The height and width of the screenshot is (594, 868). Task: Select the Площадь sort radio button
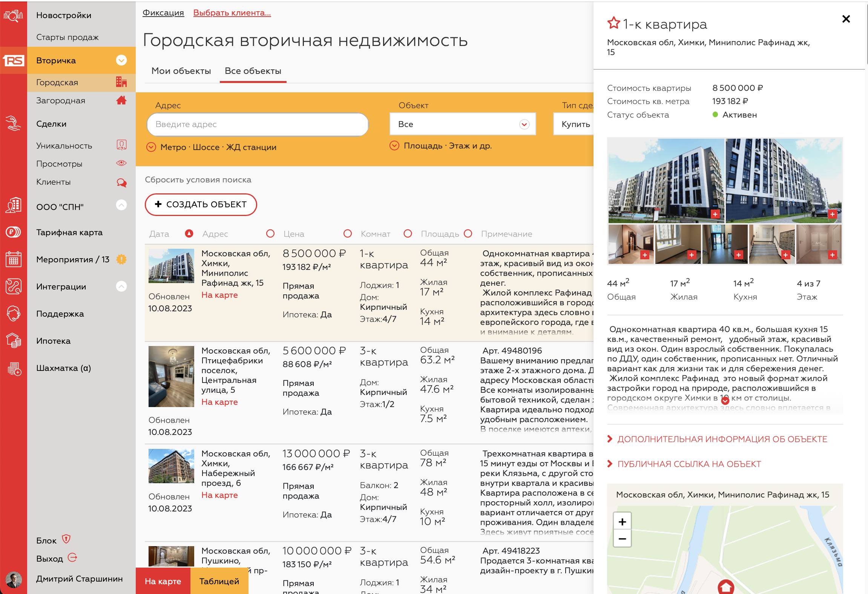[x=468, y=234]
